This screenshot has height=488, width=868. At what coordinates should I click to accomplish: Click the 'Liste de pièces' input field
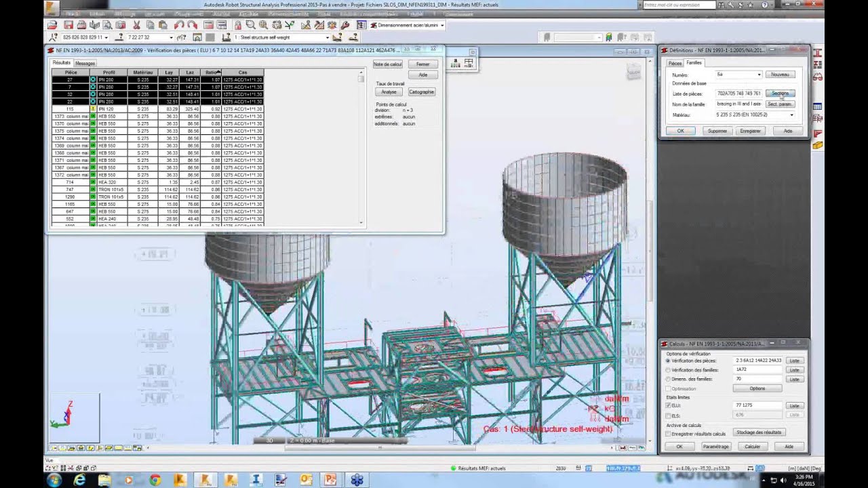tap(738, 94)
